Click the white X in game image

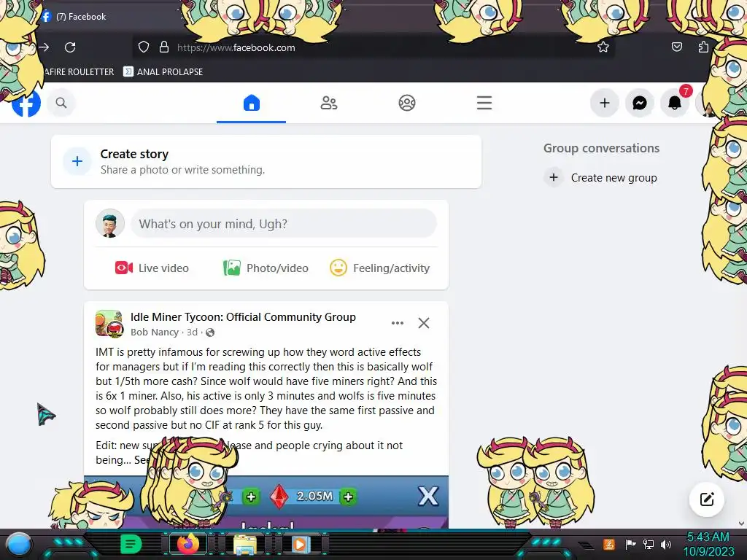click(x=427, y=496)
